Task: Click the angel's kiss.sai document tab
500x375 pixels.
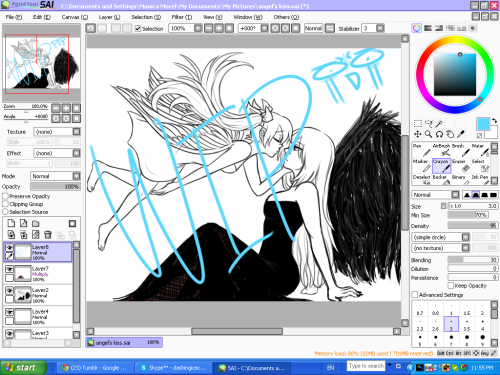Action: [x=124, y=342]
